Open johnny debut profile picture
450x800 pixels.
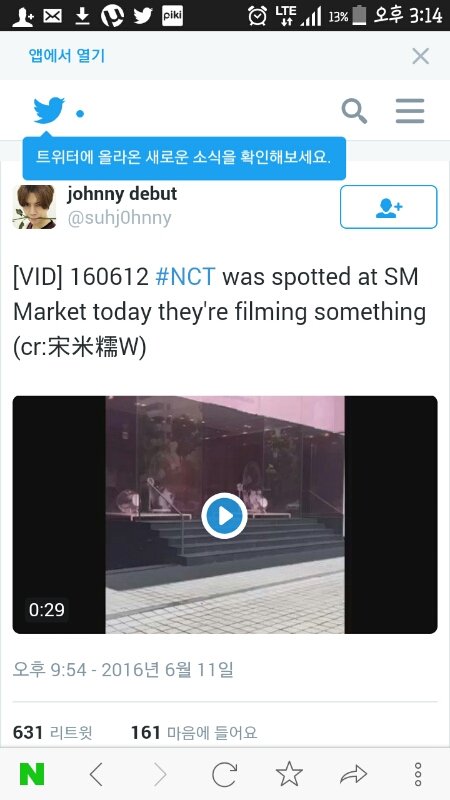[x=34, y=207]
